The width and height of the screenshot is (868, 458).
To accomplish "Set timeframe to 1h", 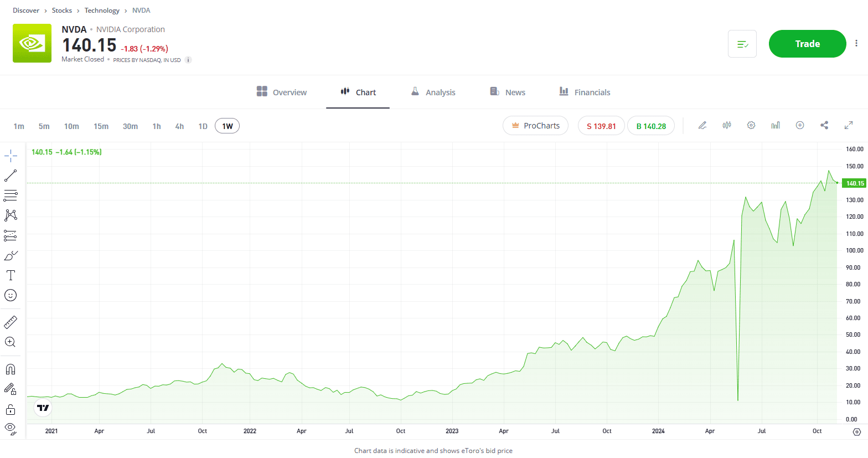I will (157, 126).
